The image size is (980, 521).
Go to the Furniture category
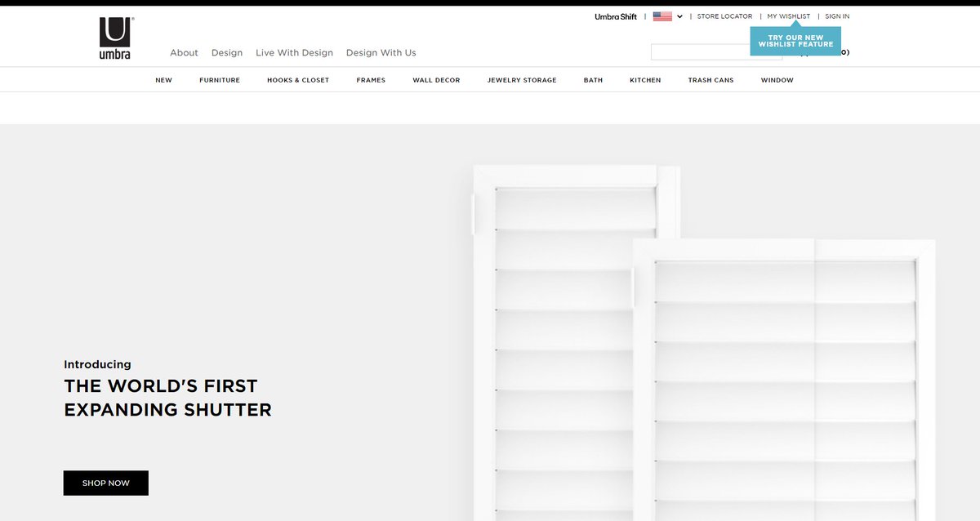pos(220,80)
